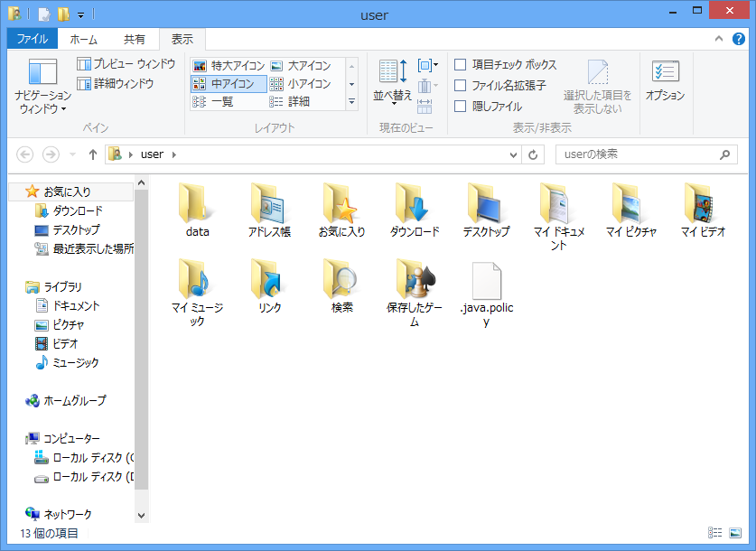Switch to details view in status bar
This screenshot has height=551, width=756.
715,533
